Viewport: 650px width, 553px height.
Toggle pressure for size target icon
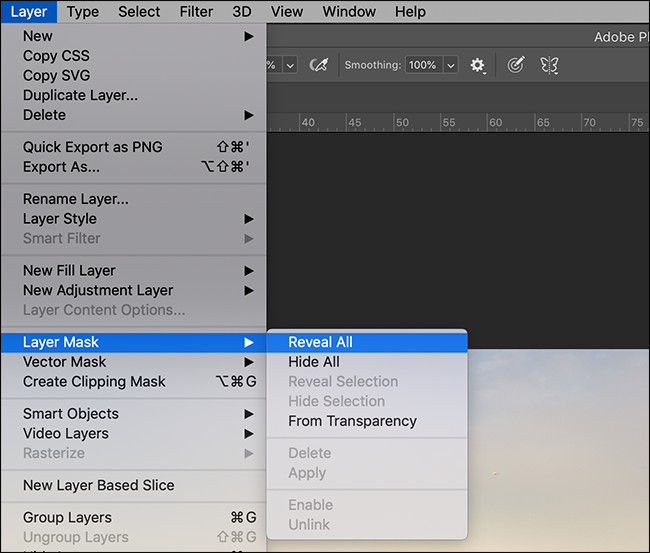pos(516,65)
